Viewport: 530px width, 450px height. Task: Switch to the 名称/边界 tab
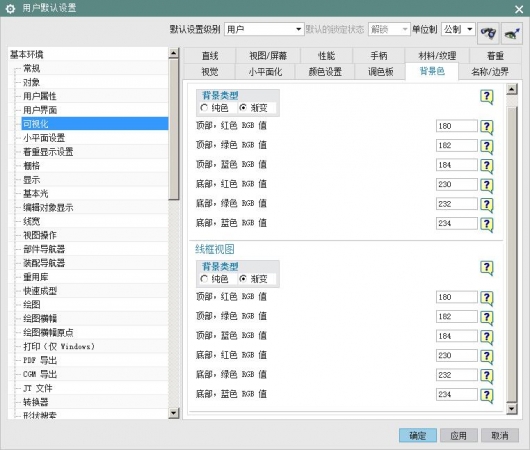[490, 72]
